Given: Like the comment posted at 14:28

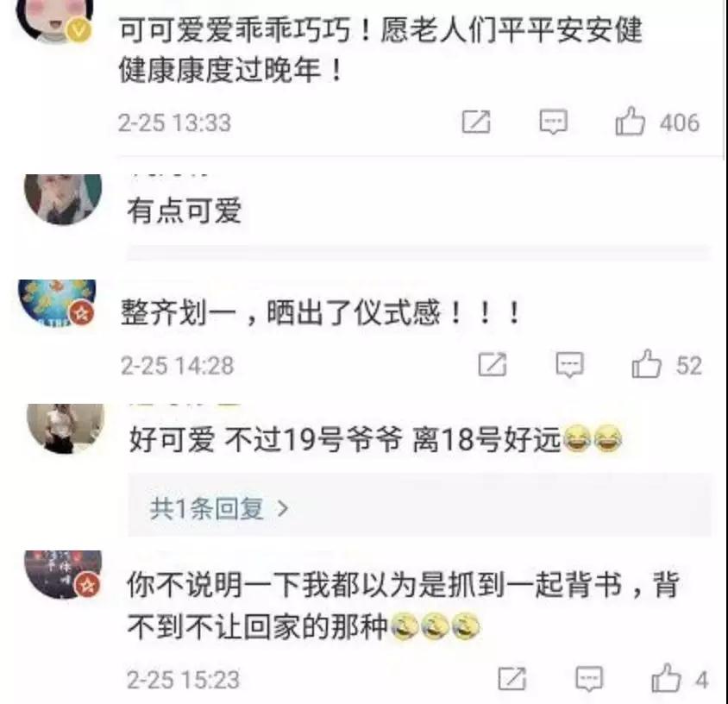Looking at the screenshot, I should click(646, 365).
